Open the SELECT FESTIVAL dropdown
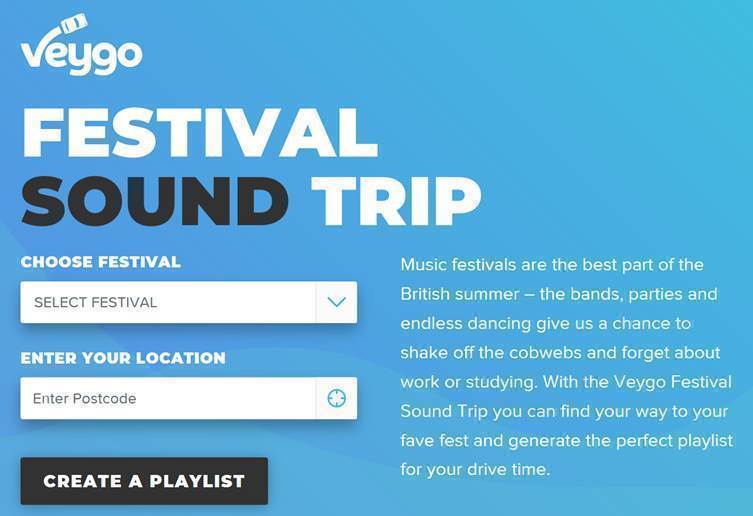Viewport: 753px width, 516px height. tap(189, 302)
